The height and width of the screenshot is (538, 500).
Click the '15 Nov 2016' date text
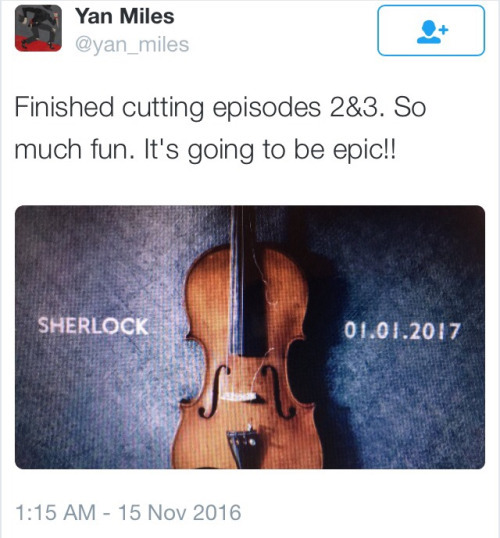[x=179, y=512]
